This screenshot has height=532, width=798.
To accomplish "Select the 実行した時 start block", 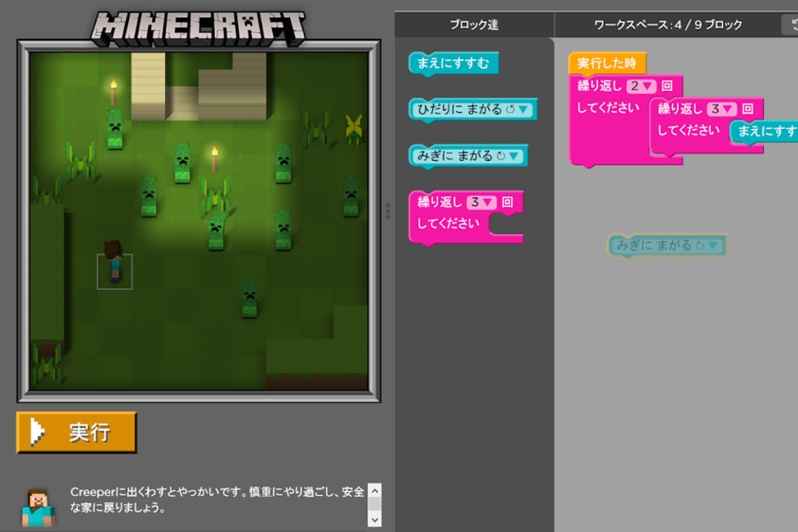I will click(x=606, y=64).
